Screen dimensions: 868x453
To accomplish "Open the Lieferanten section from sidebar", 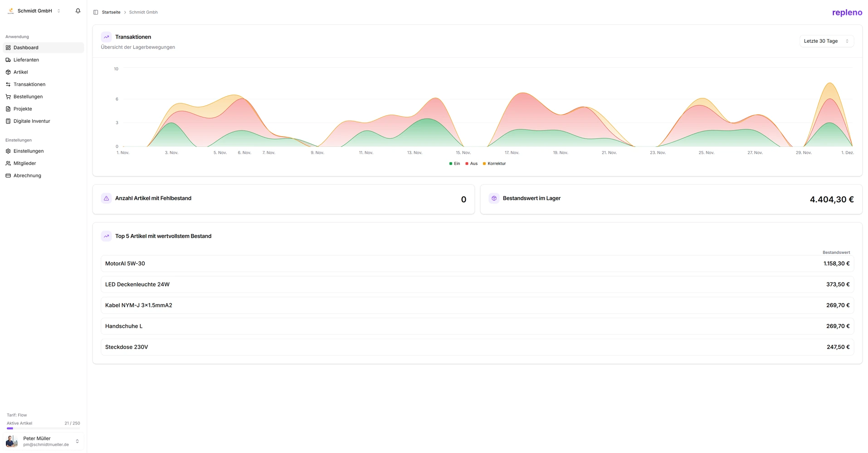I will click(x=26, y=59).
